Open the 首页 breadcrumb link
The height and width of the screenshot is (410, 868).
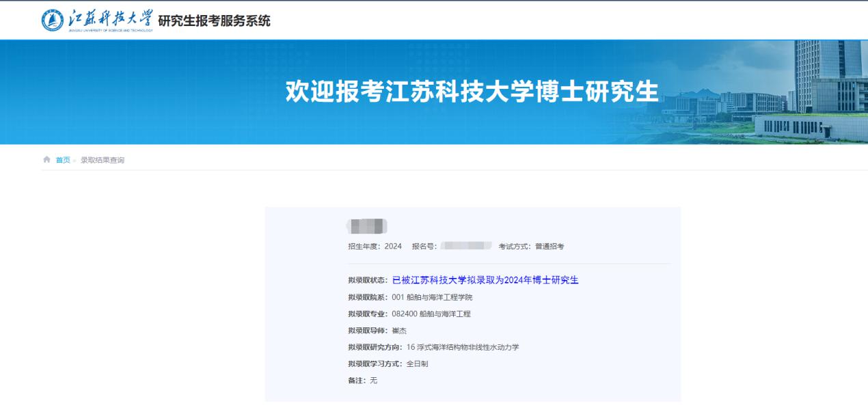tap(63, 160)
